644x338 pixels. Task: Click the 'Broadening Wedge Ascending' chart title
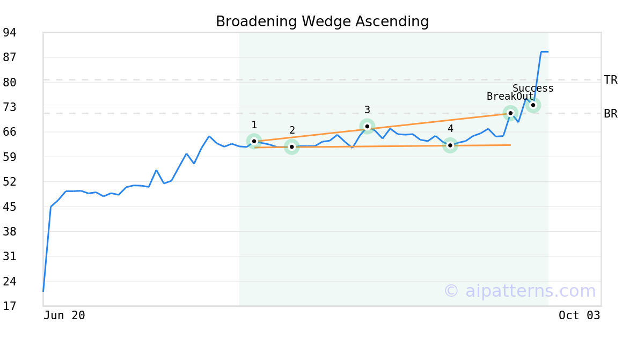(322, 21)
